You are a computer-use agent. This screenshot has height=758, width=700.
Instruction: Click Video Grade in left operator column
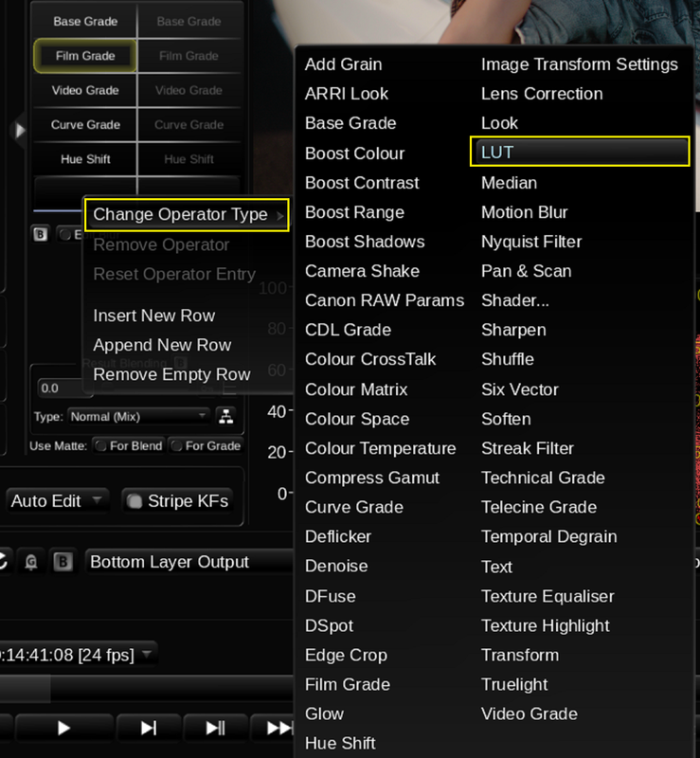point(85,90)
